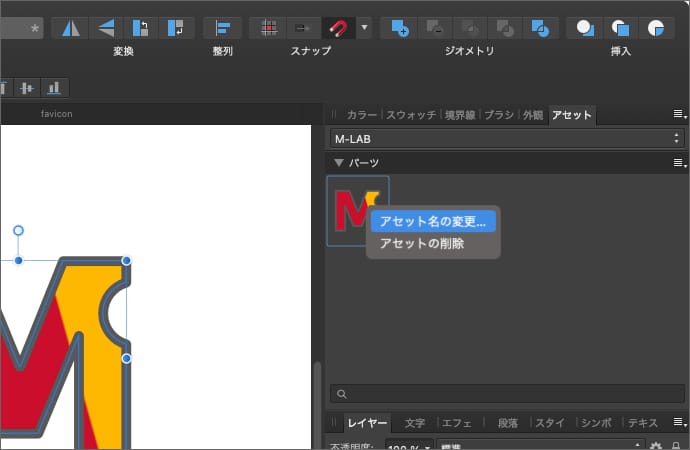The image size is (690, 450).
Task: Click the Flip Horizontal transform icon
Action: [70, 28]
